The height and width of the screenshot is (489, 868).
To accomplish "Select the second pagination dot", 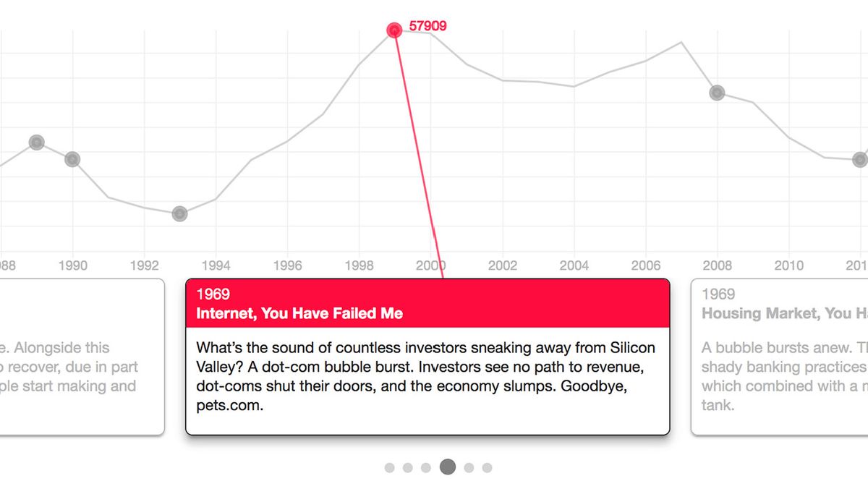I will [408, 468].
